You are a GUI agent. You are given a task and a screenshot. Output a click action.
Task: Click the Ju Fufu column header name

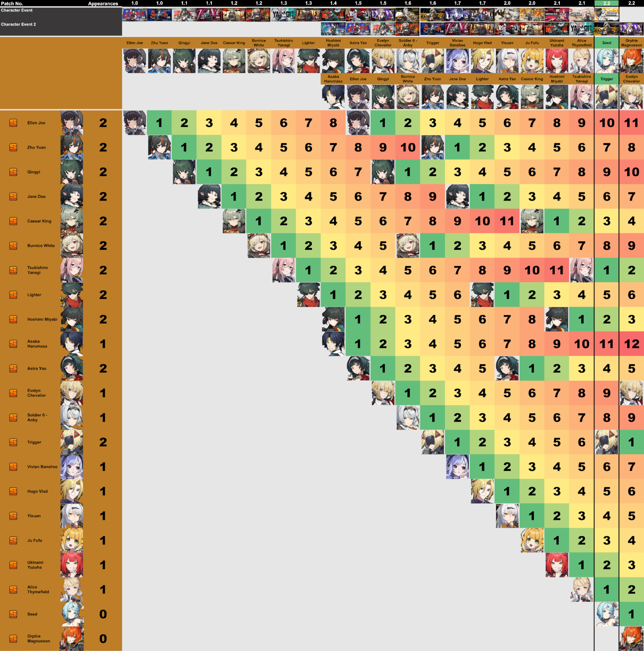point(532,43)
